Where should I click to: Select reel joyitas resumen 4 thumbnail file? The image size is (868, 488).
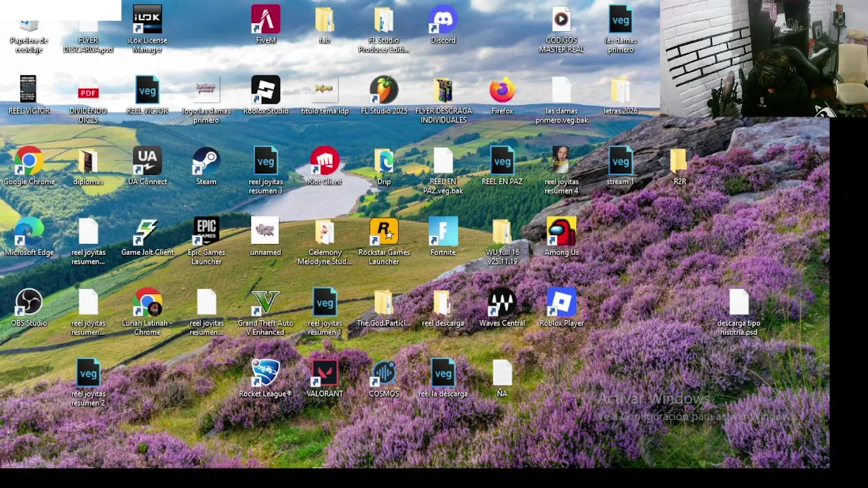[561, 161]
